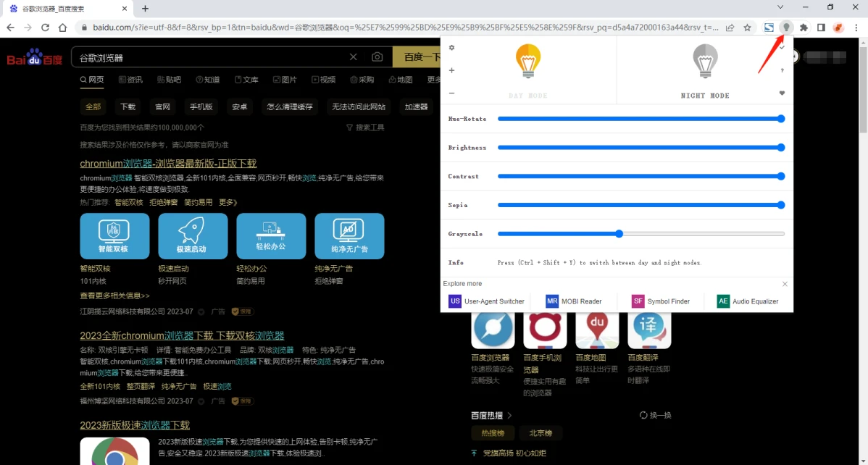Click the minus icon in Night Mode popup

(x=451, y=93)
